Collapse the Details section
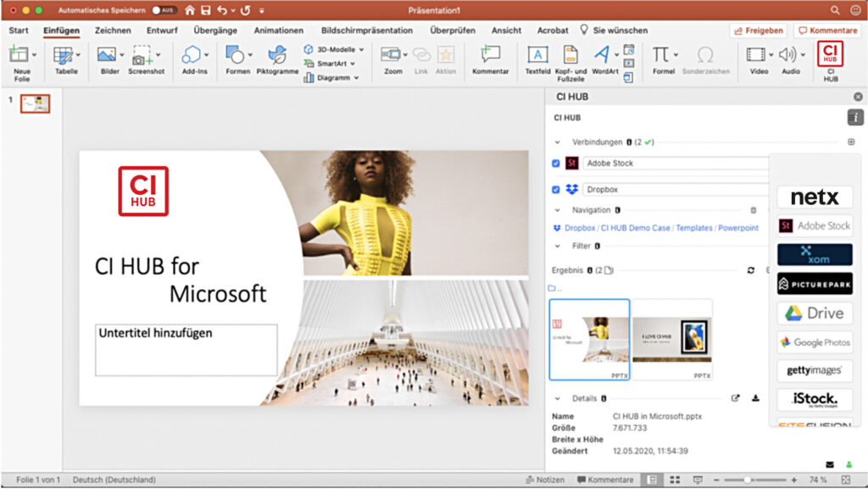The width and height of the screenshot is (868, 489). [x=558, y=398]
